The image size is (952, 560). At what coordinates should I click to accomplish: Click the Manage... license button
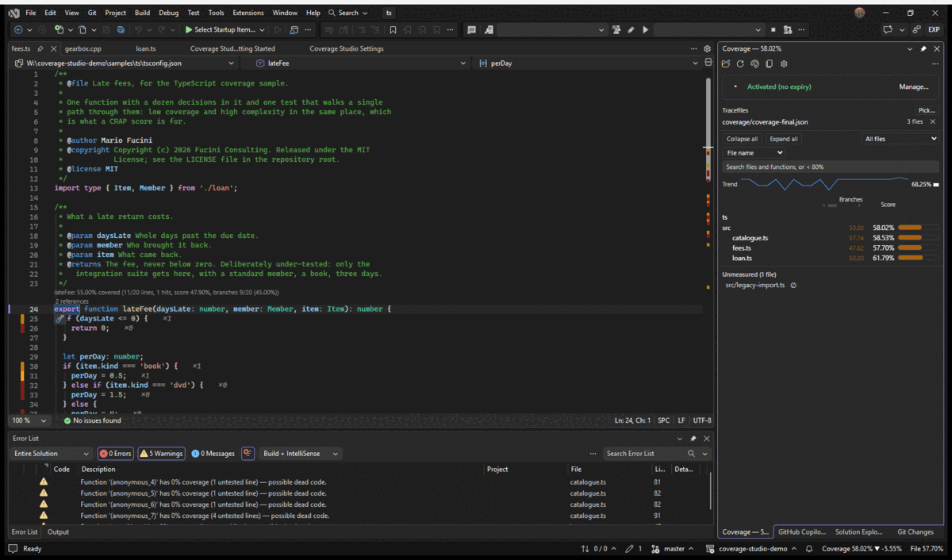(913, 86)
